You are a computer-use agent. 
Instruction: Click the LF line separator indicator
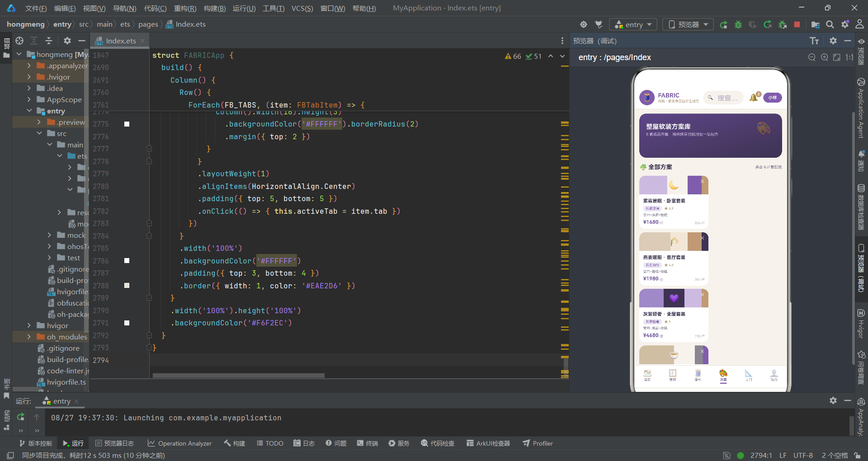point(783,455)
